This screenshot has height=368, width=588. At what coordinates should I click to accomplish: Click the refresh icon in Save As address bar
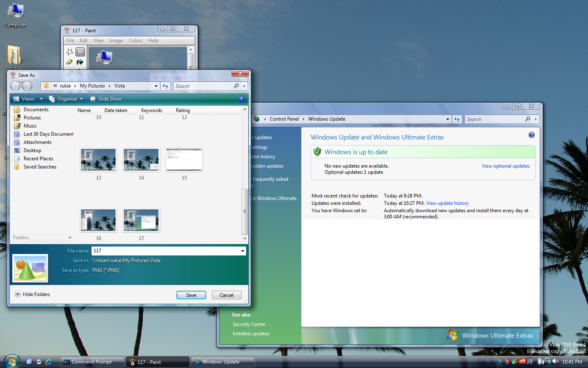coord(165,86)
